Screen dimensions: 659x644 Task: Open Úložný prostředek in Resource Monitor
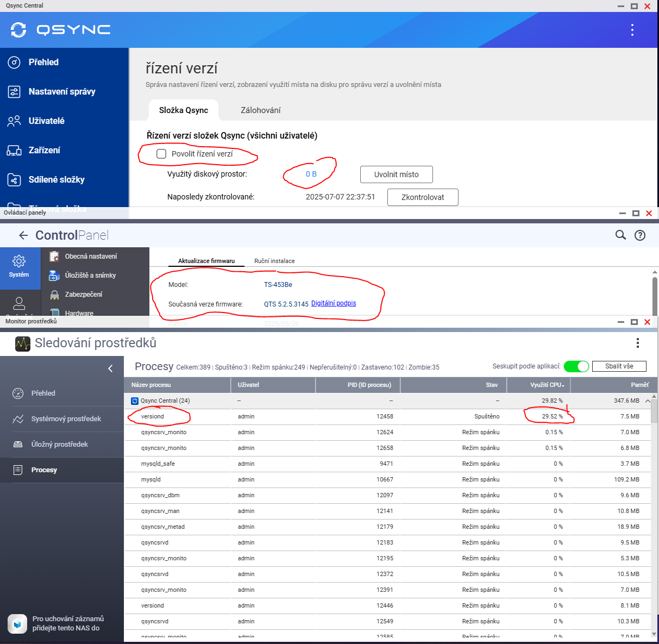(x=62, y=445)
